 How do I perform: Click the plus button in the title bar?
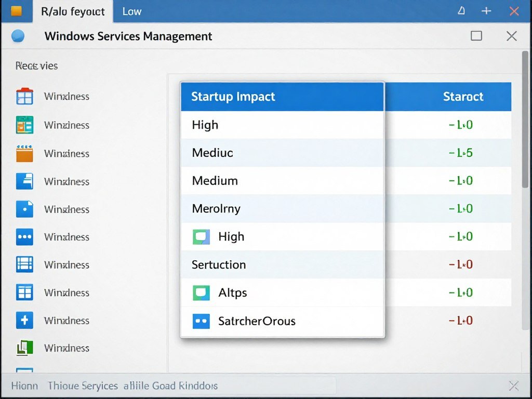[x=486, y=10]
